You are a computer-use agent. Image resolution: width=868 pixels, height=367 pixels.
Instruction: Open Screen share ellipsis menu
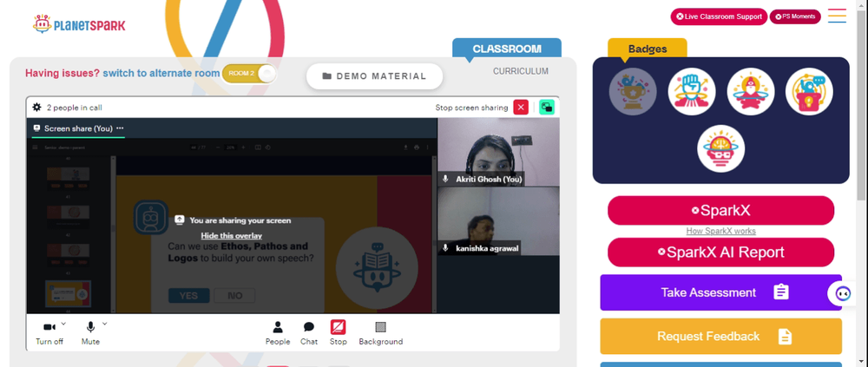click(120, 128)
